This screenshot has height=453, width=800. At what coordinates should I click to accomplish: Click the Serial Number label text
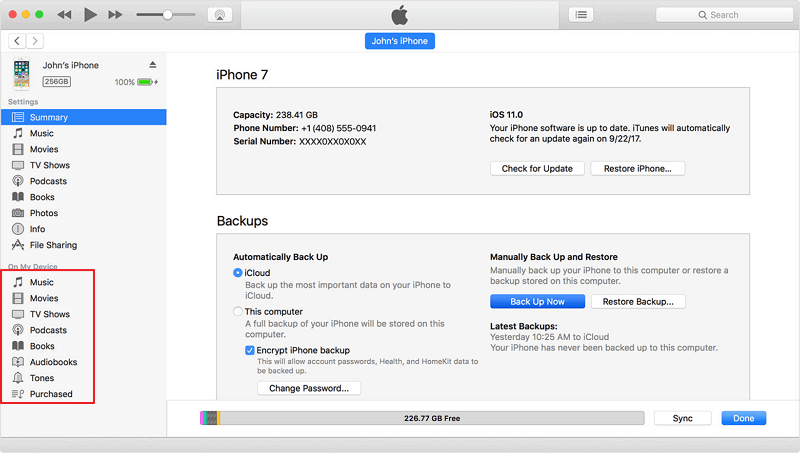click(x=264, y=141)
